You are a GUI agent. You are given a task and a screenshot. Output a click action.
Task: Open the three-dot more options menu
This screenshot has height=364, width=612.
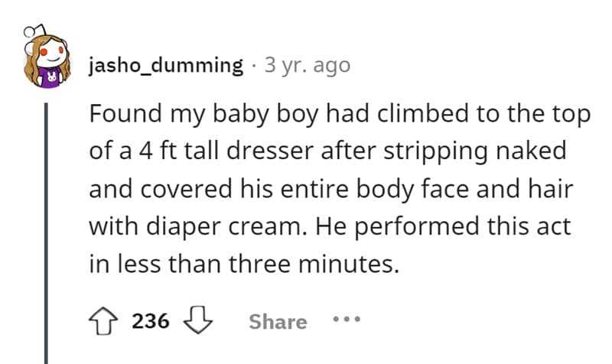pyautogui.click(x=345, y=321)
